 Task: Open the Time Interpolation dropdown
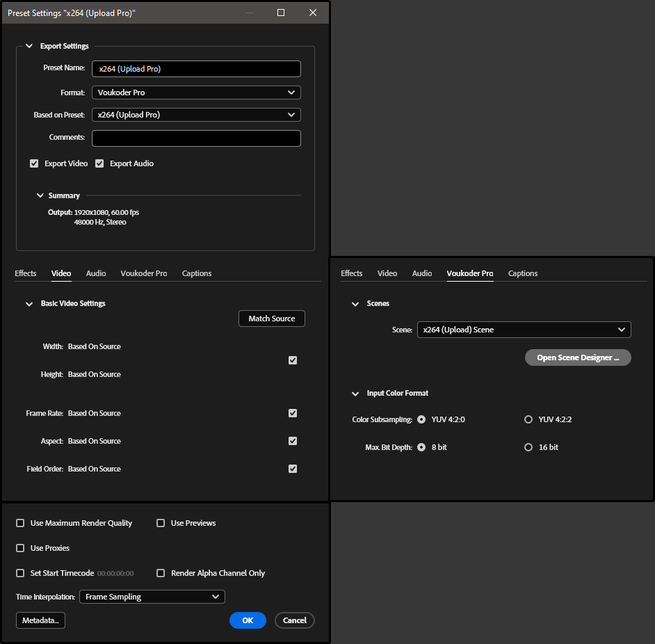pos(152,597)
